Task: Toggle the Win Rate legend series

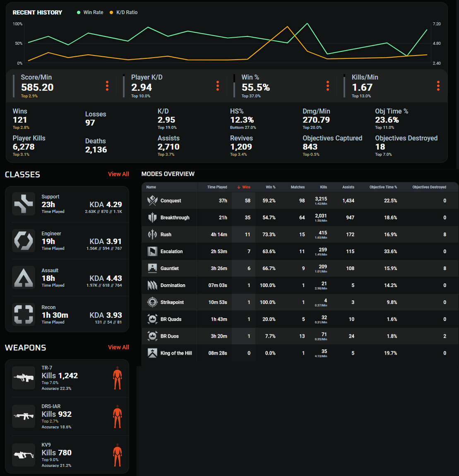Action: pyautogui.click(x=90, y=12)
